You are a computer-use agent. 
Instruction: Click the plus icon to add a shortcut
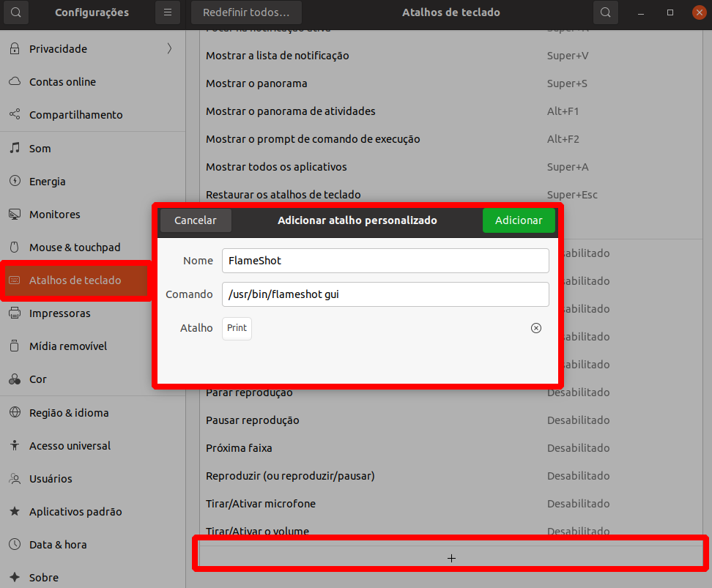[451, 558]
